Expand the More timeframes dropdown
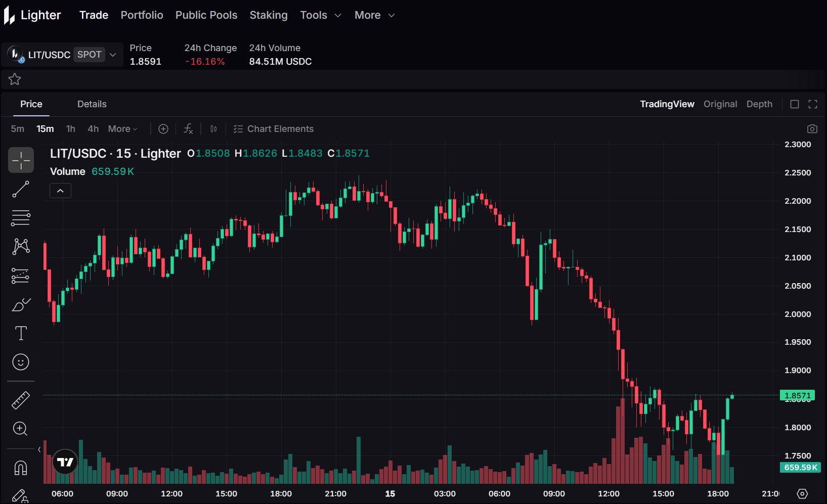Screen dimensions: 827x504 pos(122,129)
